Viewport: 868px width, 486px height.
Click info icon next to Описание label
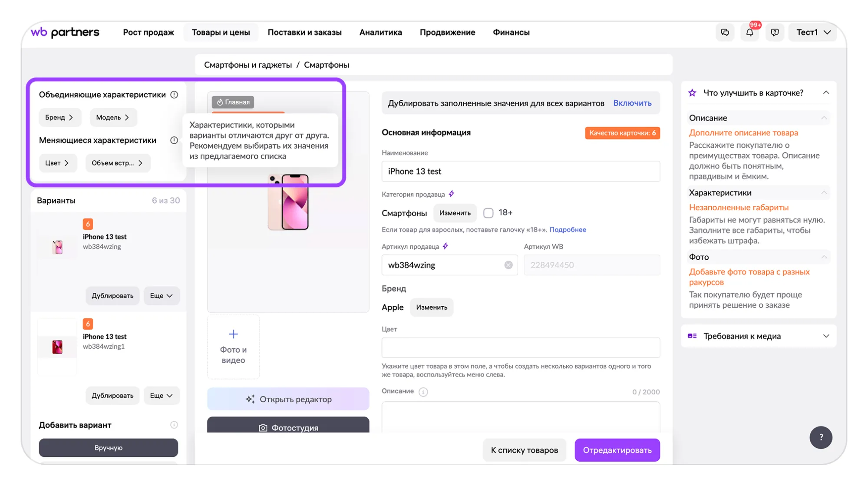(423, 392)
